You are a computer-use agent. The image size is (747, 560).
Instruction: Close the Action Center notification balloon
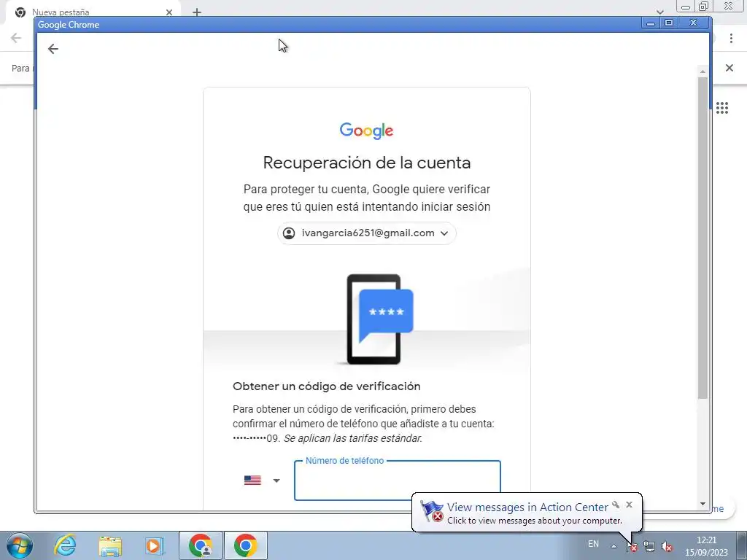630,505
